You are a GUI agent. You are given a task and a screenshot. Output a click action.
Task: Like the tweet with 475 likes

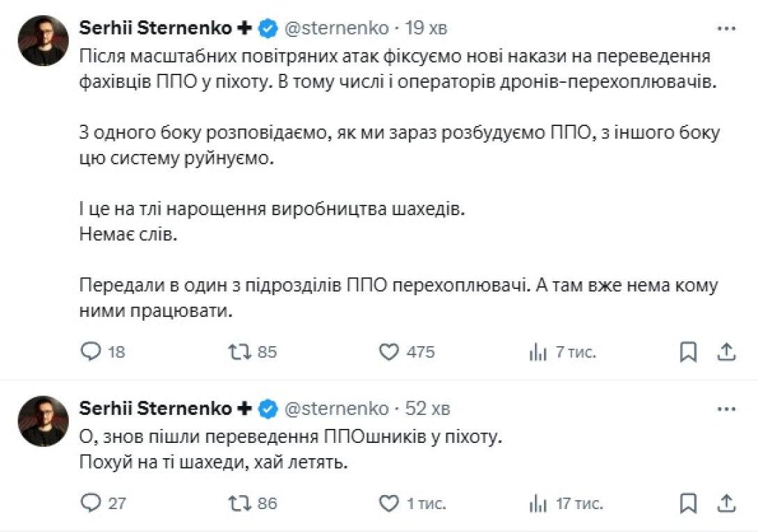(x=389, y=352)
